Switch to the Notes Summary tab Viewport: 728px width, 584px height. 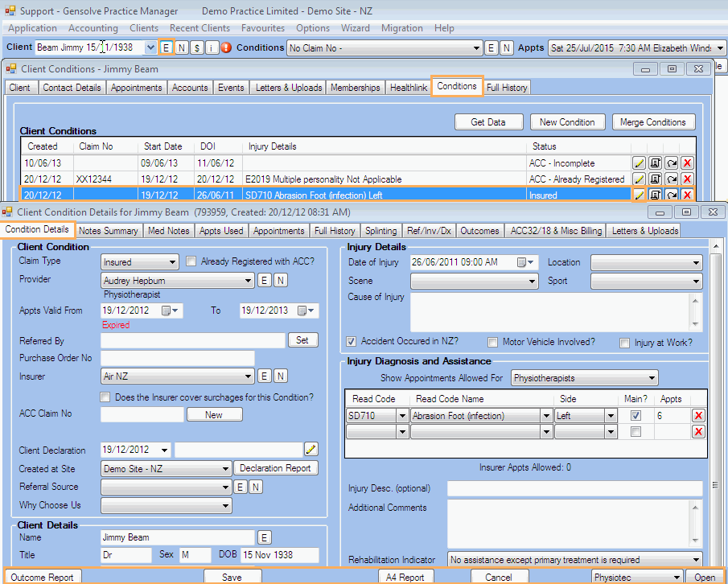(108, 231)
